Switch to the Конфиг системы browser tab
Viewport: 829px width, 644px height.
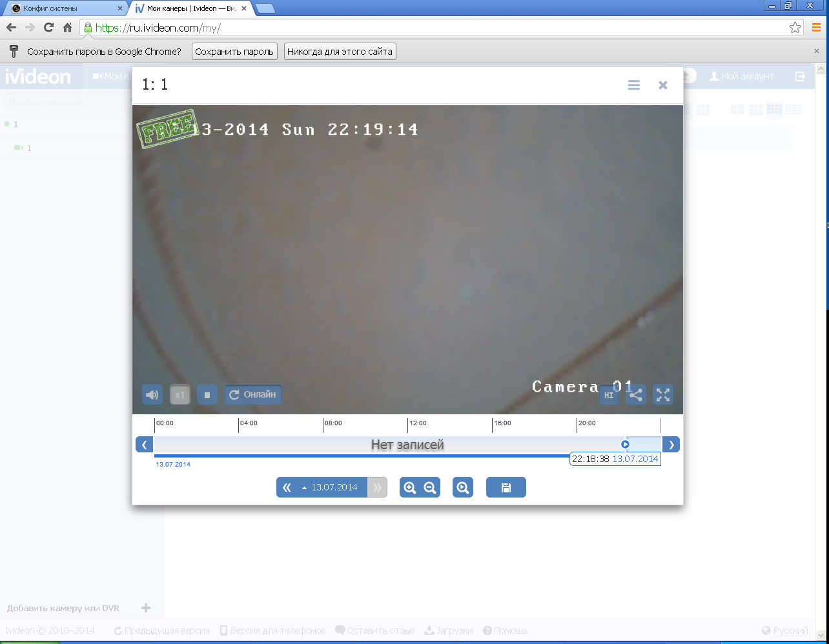[63, 8]
